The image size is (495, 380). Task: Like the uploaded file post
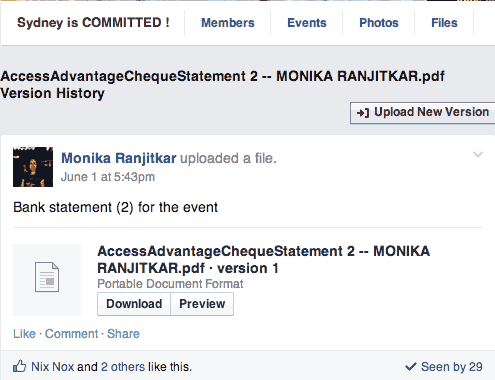(x=24, y=334)
